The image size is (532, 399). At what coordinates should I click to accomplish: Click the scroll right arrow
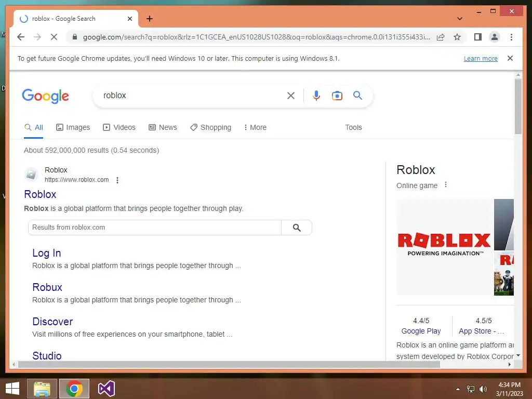point(509,365)
